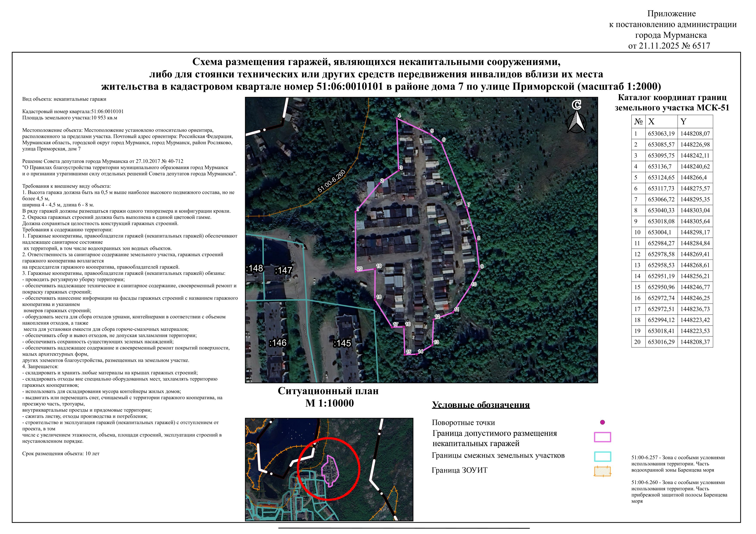Viewport: 756px width, 534px height.
Task: Click the magenta garage boundary legend rectangle
Action: pos(602,437)
